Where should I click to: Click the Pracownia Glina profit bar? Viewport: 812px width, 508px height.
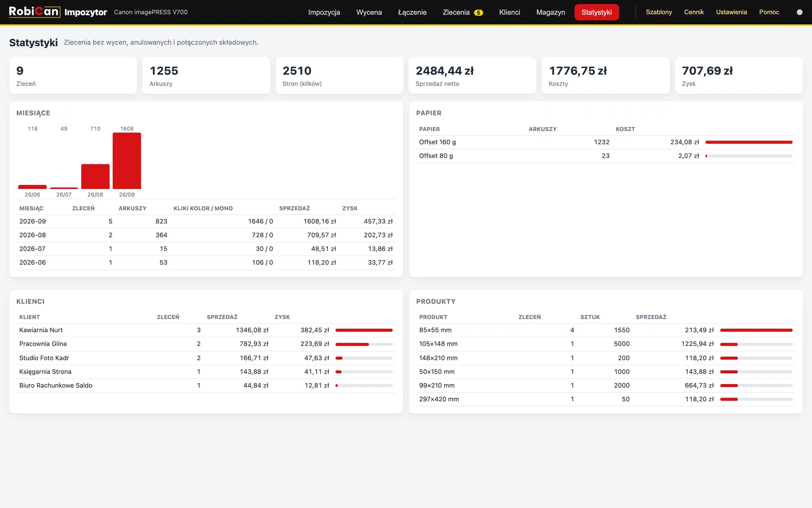(x=364, y=344)
